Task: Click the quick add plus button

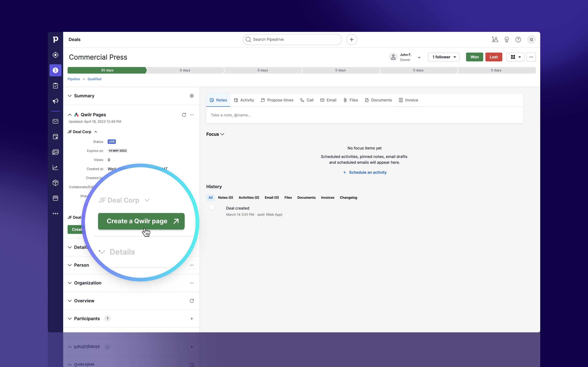Action: [x=351, y=40]
